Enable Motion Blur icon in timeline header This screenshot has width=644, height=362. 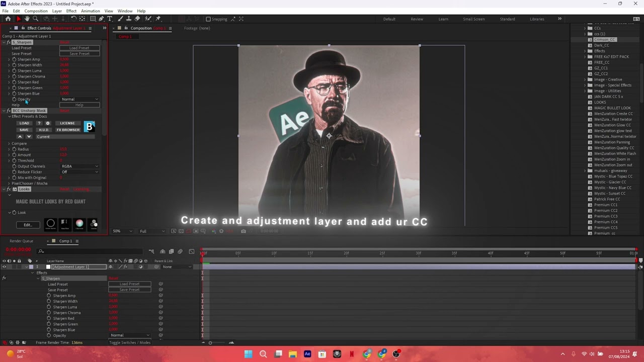[180, 251]
